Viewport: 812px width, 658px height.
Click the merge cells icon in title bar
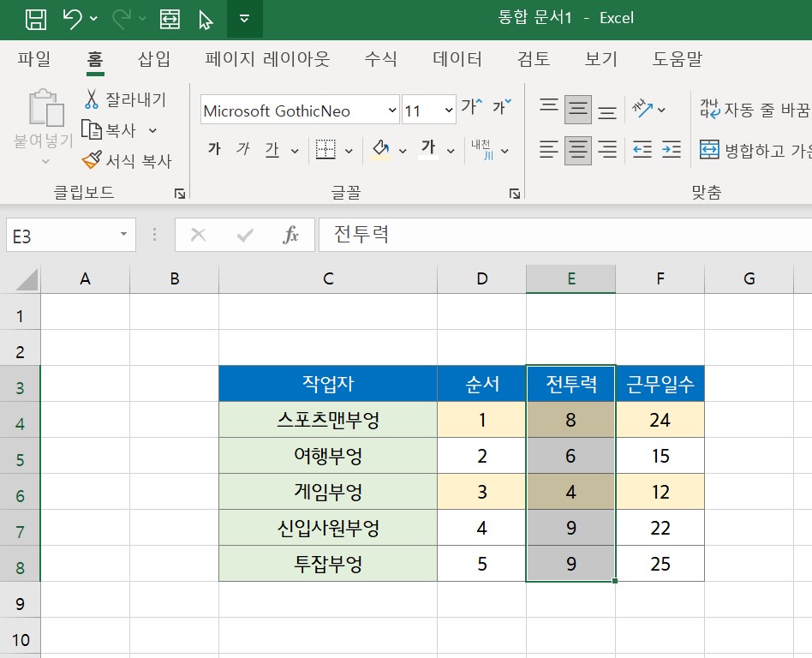click(170, 19)
